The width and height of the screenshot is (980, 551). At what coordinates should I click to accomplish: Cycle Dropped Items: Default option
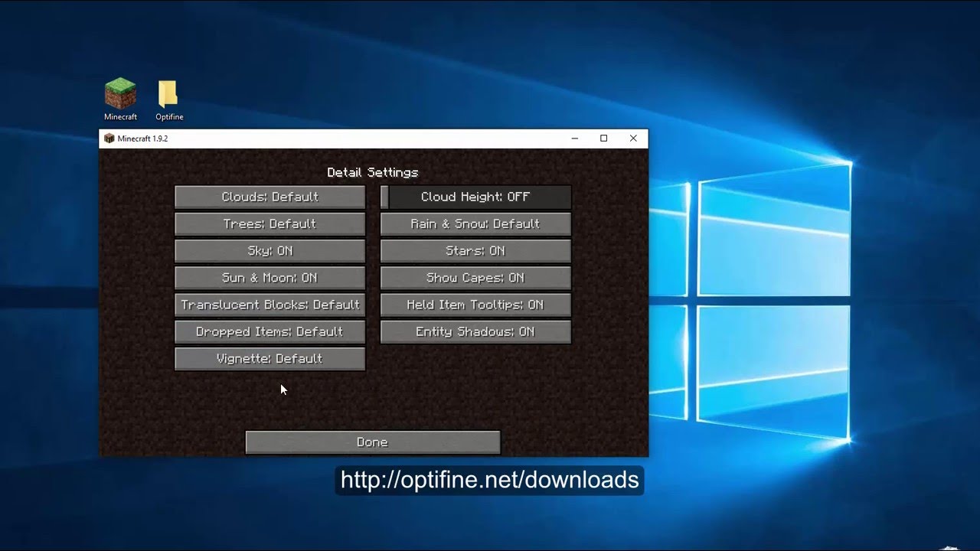point(269,331)
